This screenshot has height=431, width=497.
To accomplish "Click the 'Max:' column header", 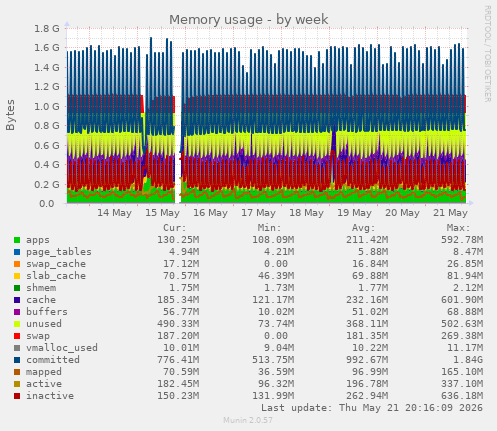I will (x=459, y=228).
